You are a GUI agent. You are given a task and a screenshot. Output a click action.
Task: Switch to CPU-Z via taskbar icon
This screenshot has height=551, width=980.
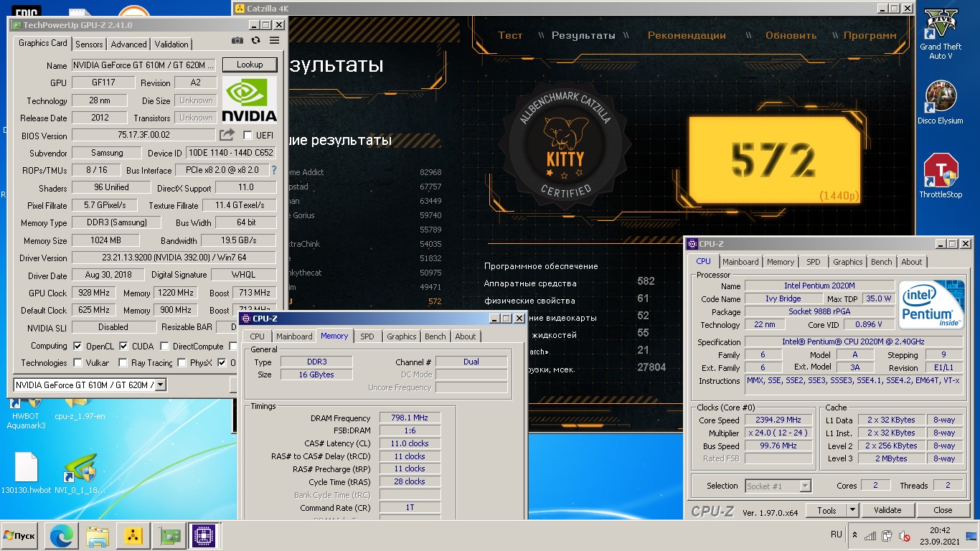[202, 535]
